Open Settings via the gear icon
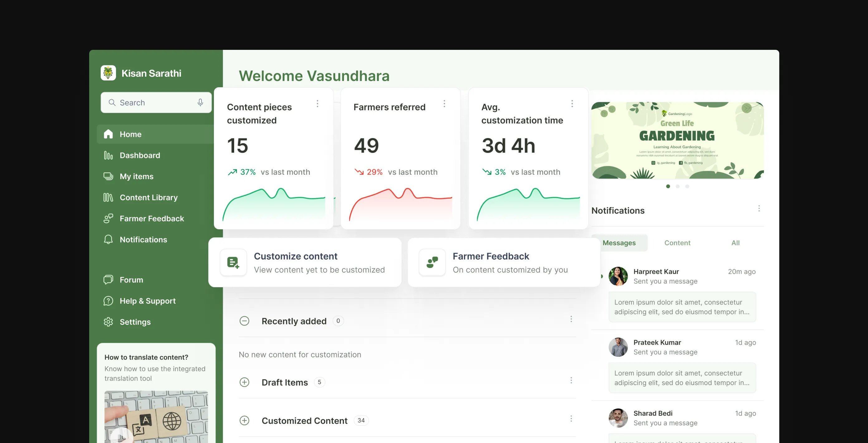Image resolution: width=868 pixels, height=443 pixels. (x=108, y=322)
